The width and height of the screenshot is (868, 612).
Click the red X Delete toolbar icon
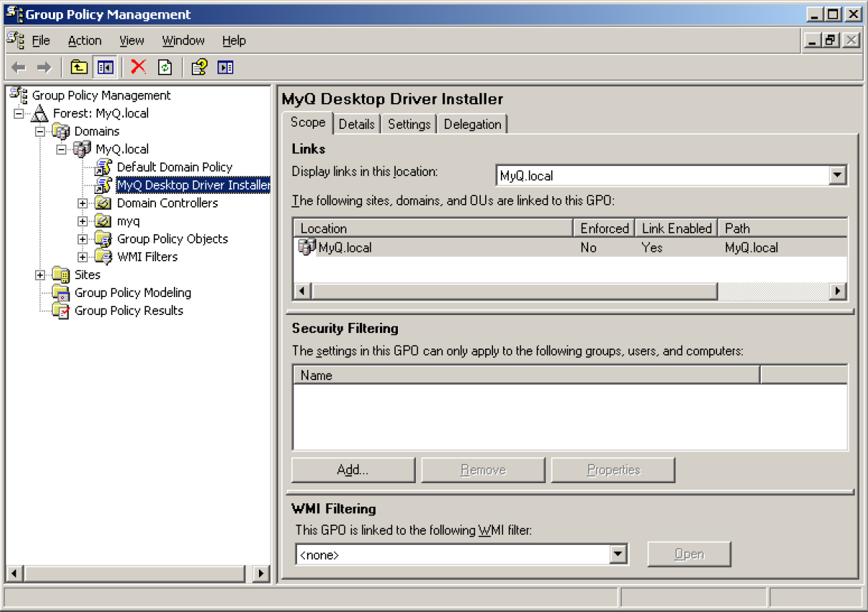coord(139,67)
